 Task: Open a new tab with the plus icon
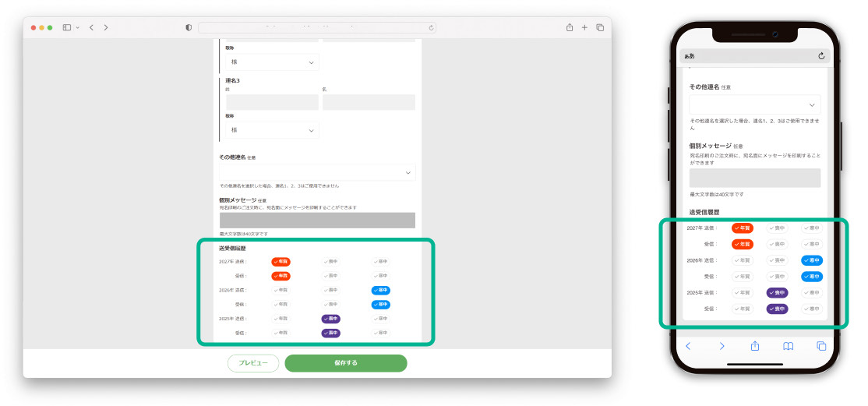pos(584,27)
